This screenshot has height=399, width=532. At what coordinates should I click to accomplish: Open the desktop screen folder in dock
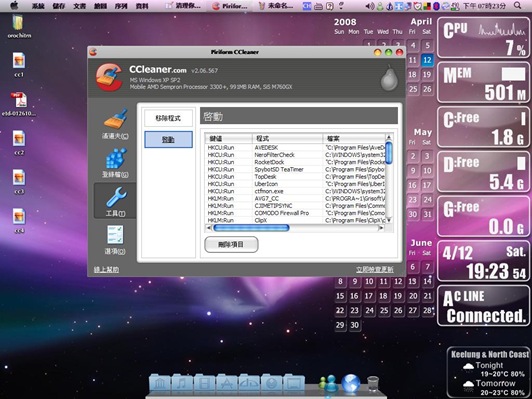(293, 383)
